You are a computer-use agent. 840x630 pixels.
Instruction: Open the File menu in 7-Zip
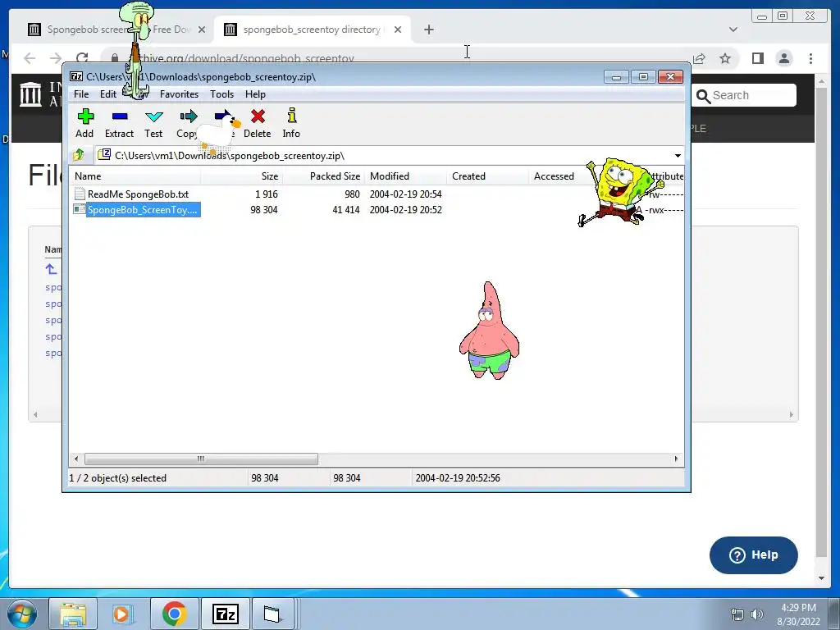81,94
